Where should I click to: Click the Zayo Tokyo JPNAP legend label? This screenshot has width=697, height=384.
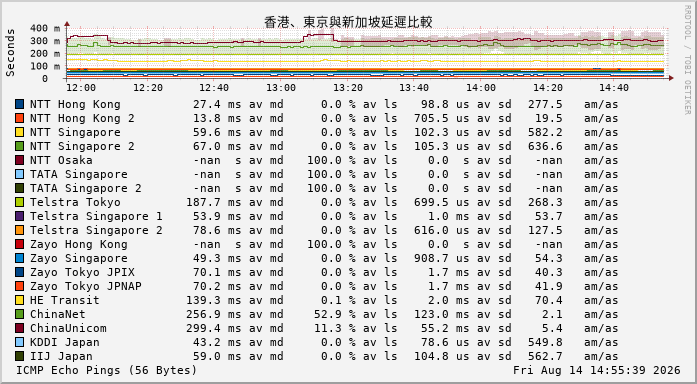click(x=86, y=286)
